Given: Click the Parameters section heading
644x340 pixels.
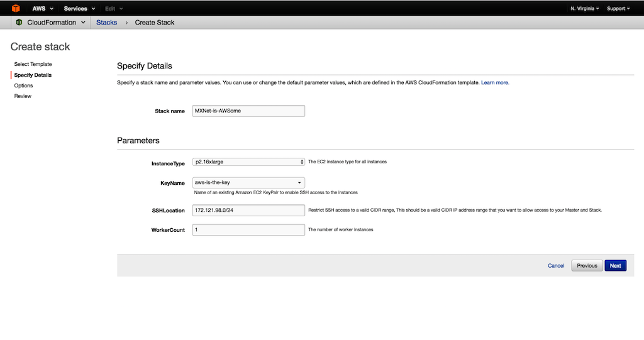Looking at the screenshot, I should (x=138, y=140).
